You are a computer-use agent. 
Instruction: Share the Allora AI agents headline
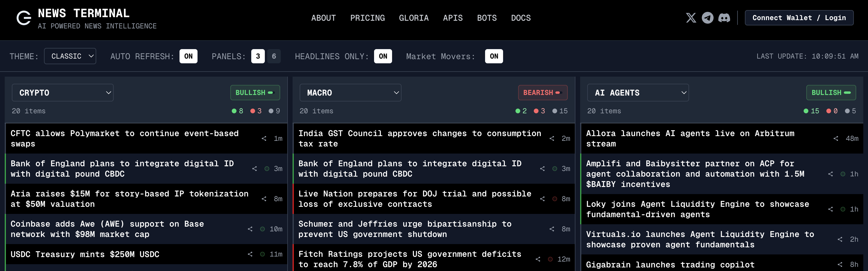click(836, 138)
